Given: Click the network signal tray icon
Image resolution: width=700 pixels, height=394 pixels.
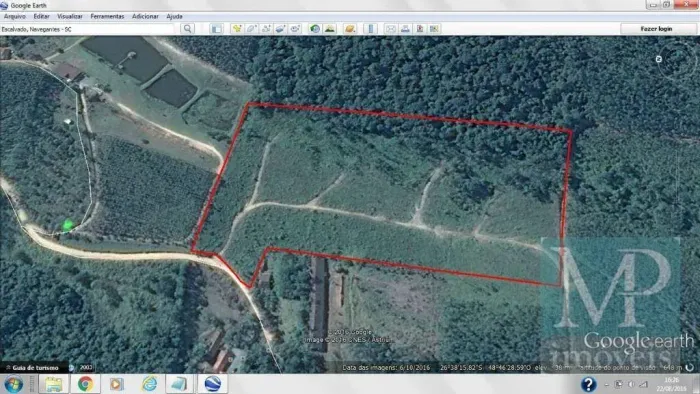Looking at the screenshot, I should (643, 384).
